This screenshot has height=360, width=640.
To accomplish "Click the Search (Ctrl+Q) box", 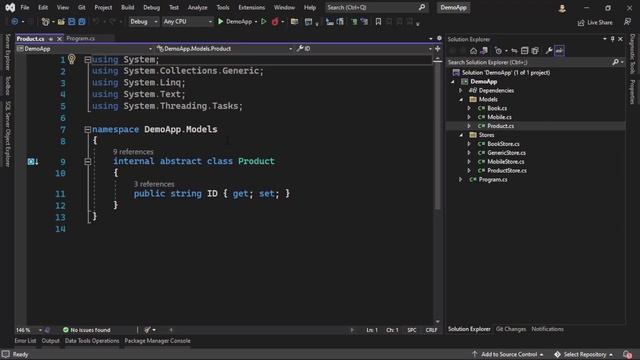I will (x=376, y=7).
